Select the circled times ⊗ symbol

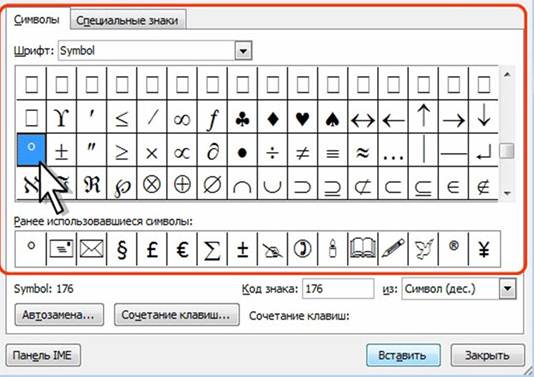tap(152, 183)
